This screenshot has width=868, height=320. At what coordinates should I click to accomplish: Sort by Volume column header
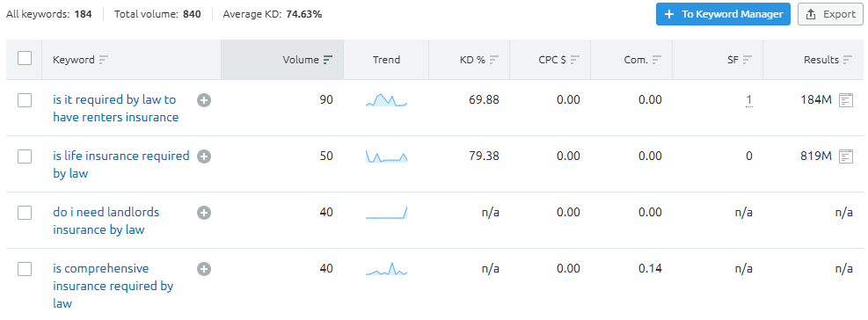click(x=307, y=60)
